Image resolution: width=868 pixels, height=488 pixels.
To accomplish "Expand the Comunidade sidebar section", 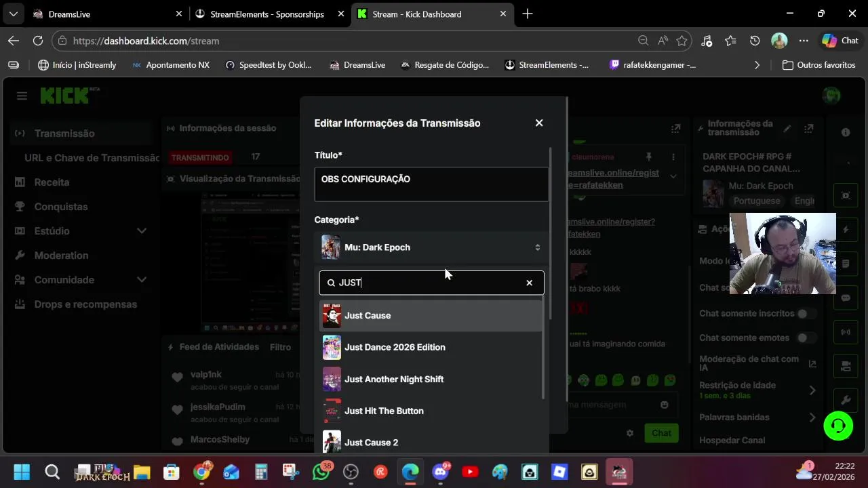I will pyautogui.click(x=142, y=280).
